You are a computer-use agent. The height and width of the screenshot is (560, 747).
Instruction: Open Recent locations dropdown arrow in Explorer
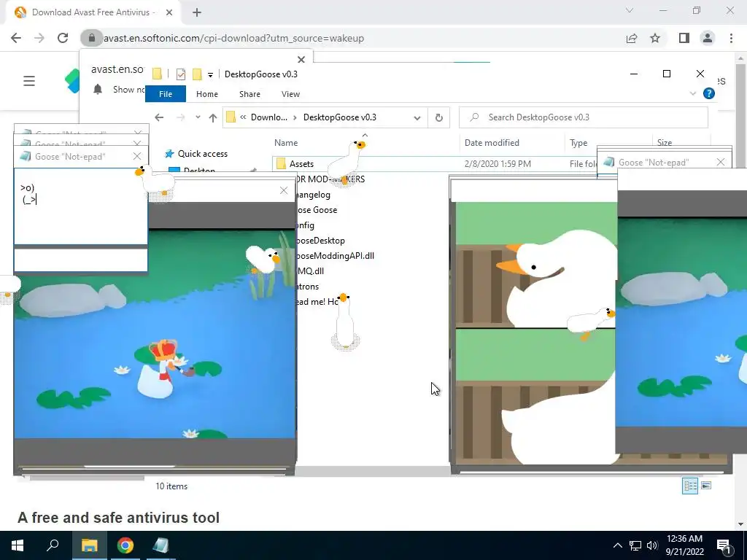pyautogui.click(x=198, y=117)
